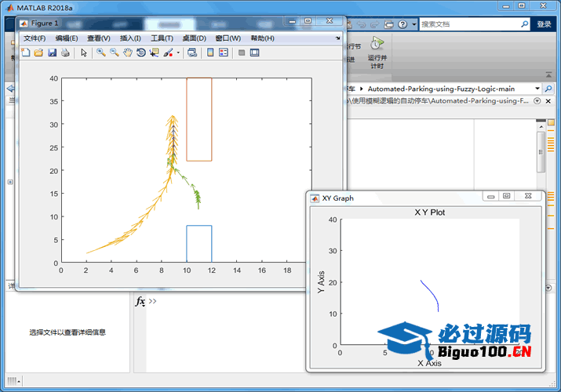The height and width of the screenshot is (392, 561).
Task: Click the 登录 sign-in button
Action: point(544,24)
